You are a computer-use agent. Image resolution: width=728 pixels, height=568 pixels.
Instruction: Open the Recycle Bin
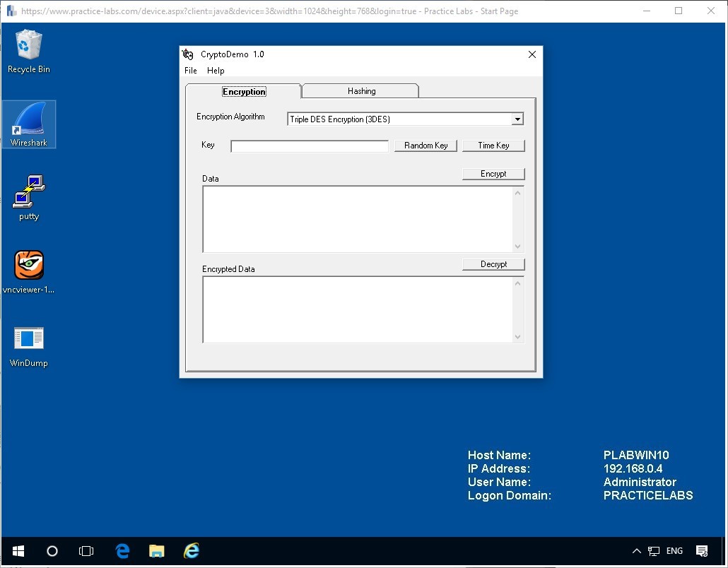29,49
